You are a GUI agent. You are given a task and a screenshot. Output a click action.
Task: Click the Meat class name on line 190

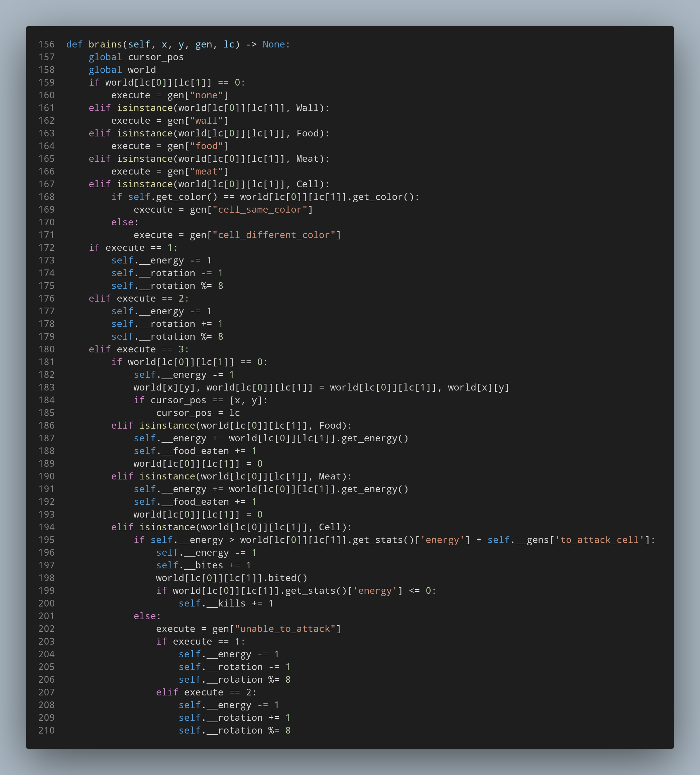(x=330, y=476)
